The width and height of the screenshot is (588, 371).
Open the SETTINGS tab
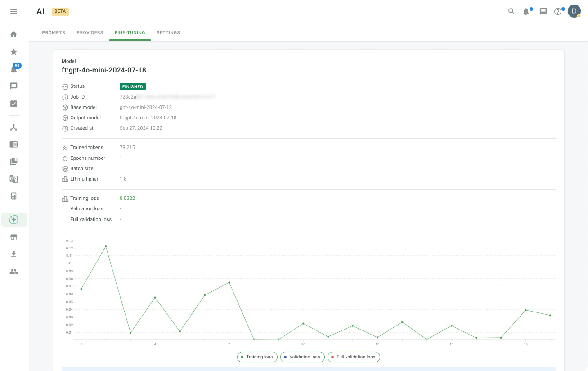pos(168,32)
